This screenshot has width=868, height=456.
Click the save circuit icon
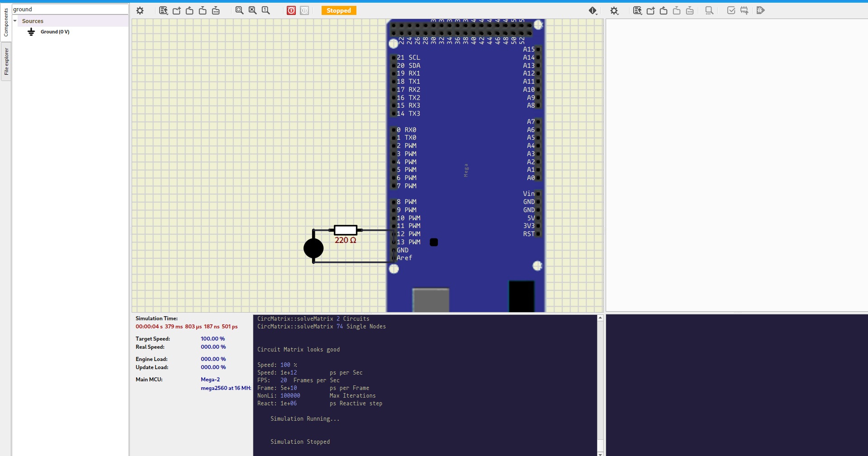coord(203,10)
